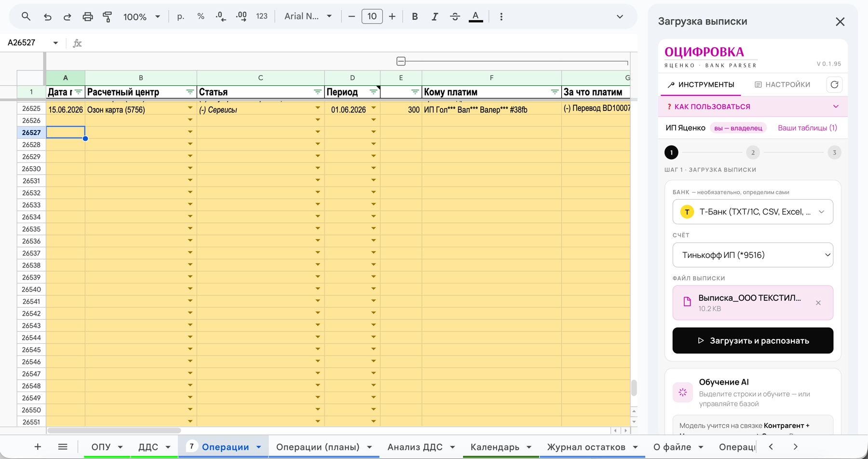Open the Ваши таблицы (1) link
The width and height of the screenshot is (868, 459).
pos(807,128)
